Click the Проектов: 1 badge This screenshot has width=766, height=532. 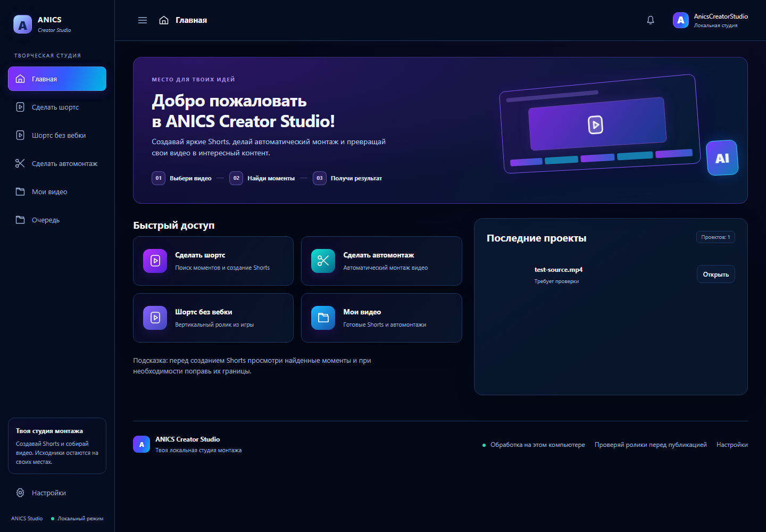coord(715,237)
